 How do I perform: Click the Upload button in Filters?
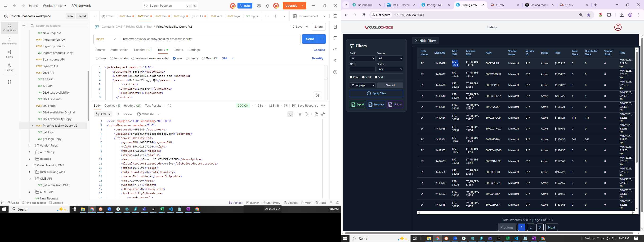[395, 104]
